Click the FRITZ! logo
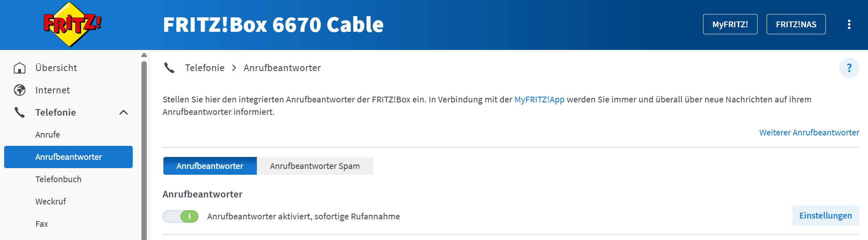The width and height of the screenshot is (868, 240). coord(72,24)
